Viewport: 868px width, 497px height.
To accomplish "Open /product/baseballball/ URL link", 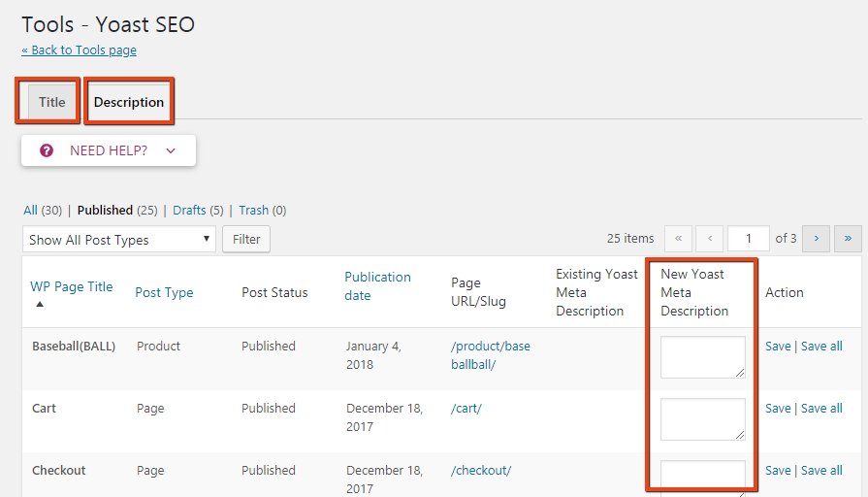I will pyautogui.click(x=491, y=355).
